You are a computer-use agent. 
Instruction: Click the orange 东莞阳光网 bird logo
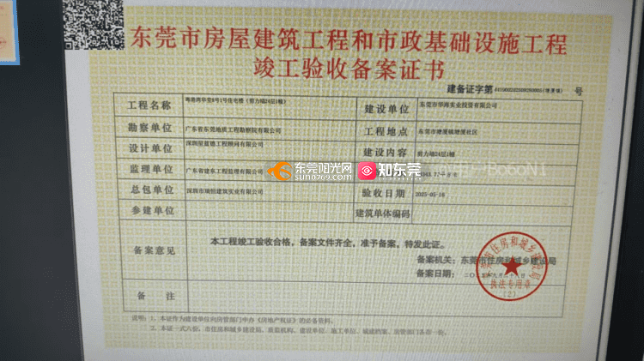pos(278,171)
